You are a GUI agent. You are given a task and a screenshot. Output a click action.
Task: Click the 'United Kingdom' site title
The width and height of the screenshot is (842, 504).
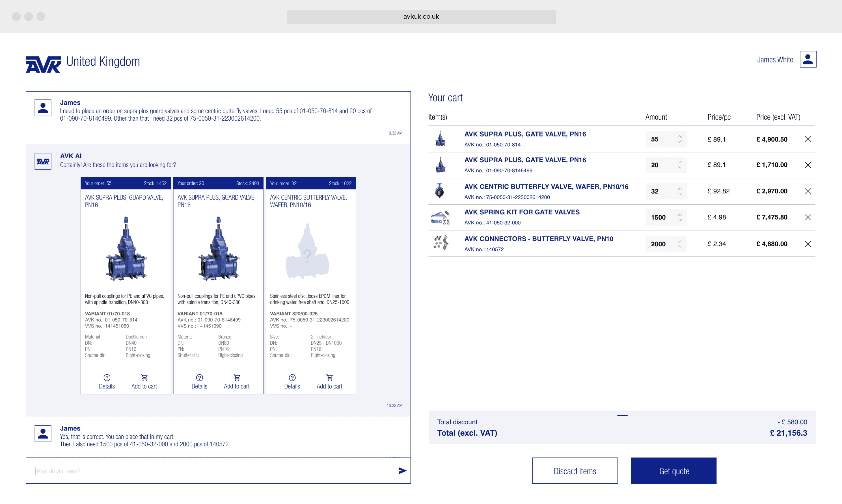click(x=103, y=62)
